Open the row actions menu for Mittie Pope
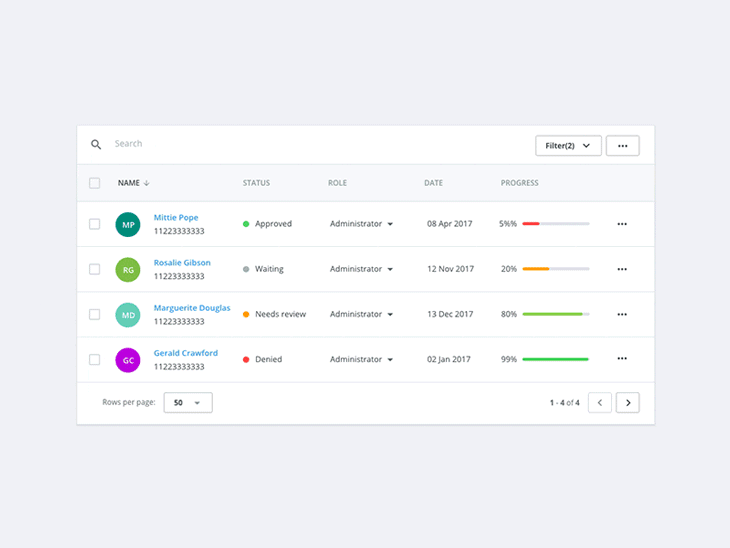730x548 pixels. (622, 224)
